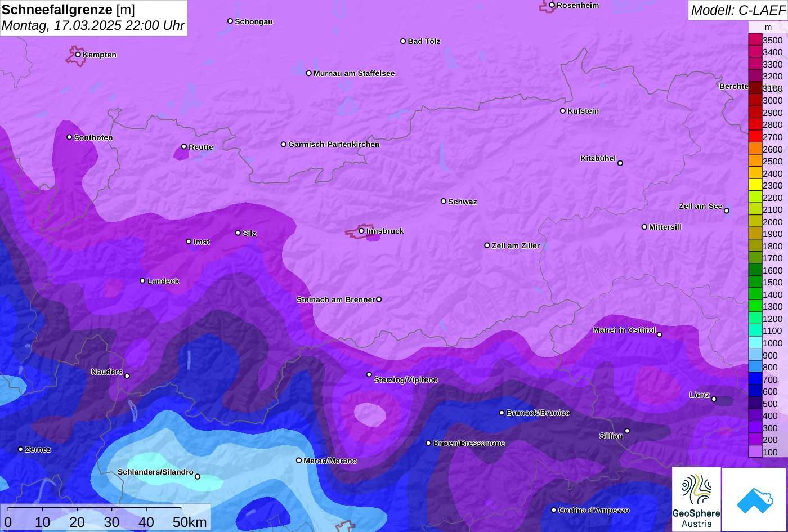Image resolution: width=788 pixels, height=532 pixels.
Task: Select the 2300 m yellow legend swatch
Action: point(755,185)
